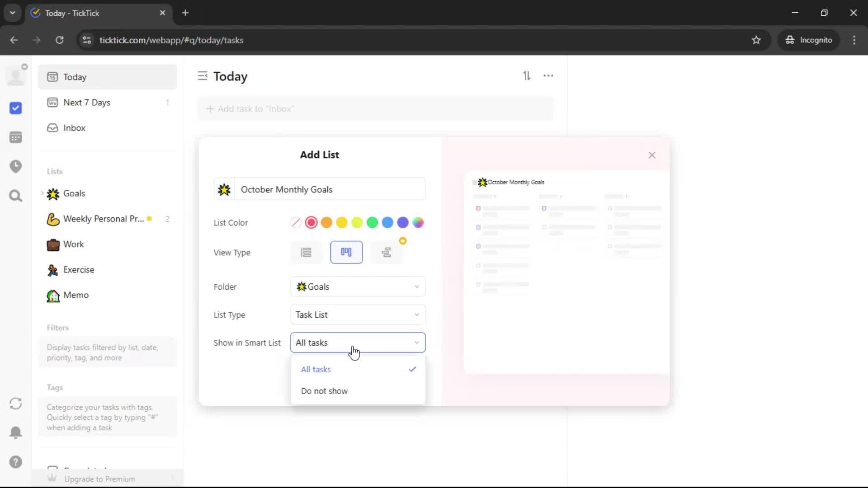Viewport: 868px width, 488px height.
Task: Open the Notifications bell icon
Action: click(x=16, y=432)
